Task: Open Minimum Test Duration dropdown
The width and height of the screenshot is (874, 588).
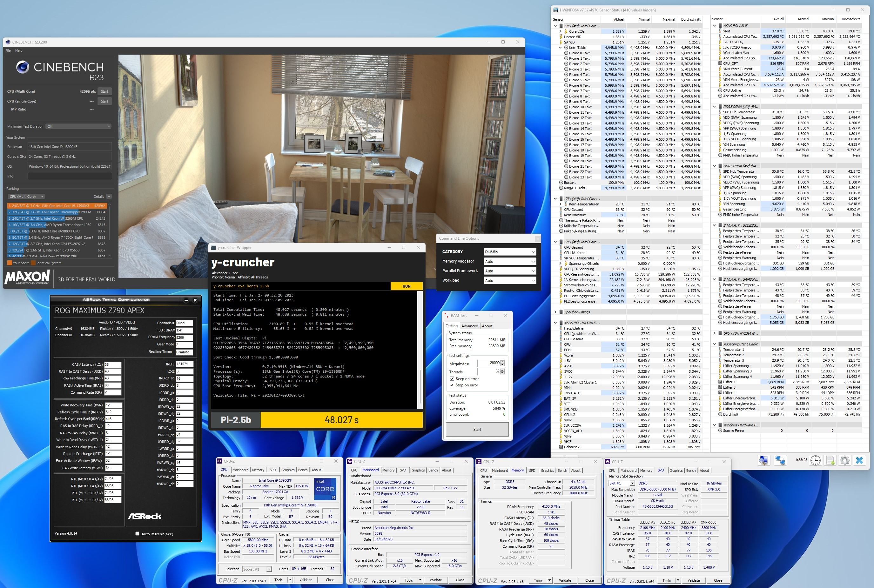Action: [78, 126]
